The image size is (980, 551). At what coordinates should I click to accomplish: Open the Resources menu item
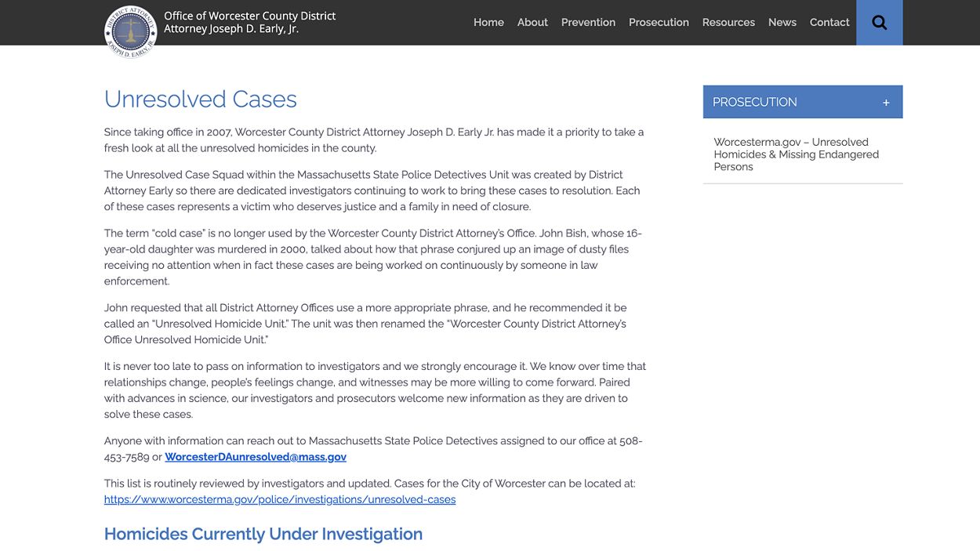[x=728, y=22]
